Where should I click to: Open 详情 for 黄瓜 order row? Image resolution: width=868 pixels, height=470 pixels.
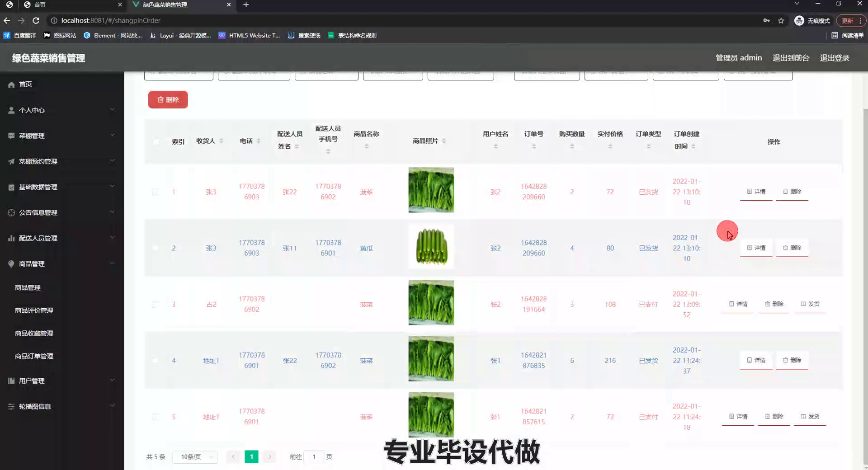(x=756, y=248)
